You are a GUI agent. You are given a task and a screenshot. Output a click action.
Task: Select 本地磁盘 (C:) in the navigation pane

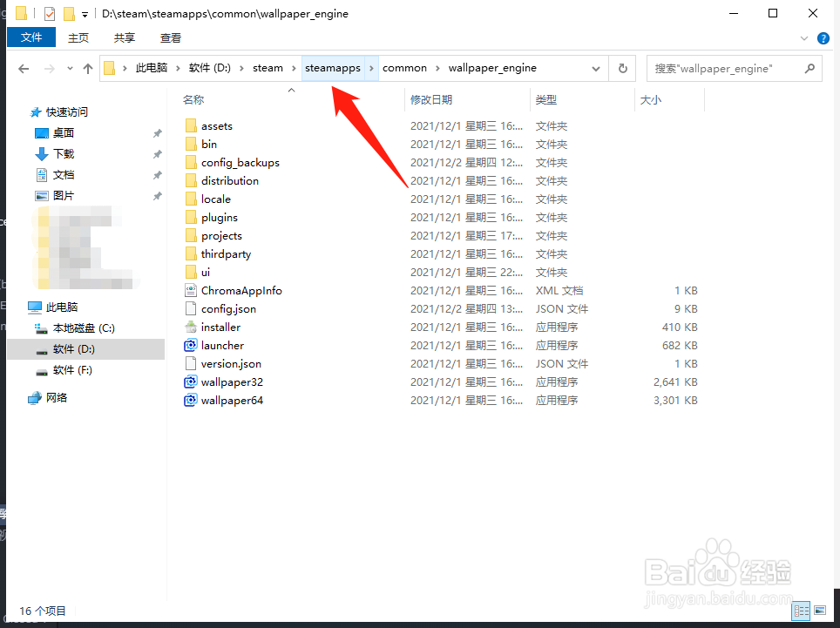pos(84,328)
